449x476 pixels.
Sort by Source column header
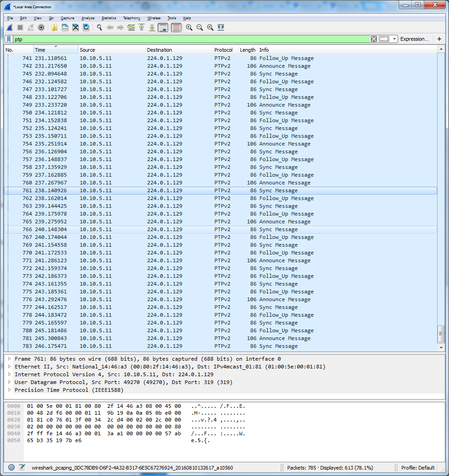[x=112, y=50]
